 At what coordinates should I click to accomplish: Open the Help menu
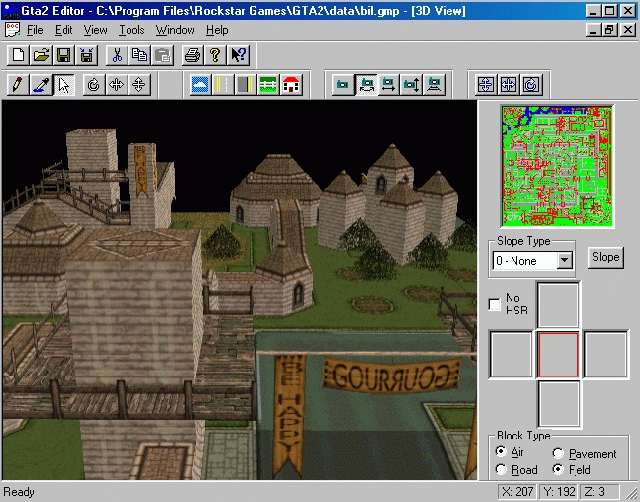point(217,30)
